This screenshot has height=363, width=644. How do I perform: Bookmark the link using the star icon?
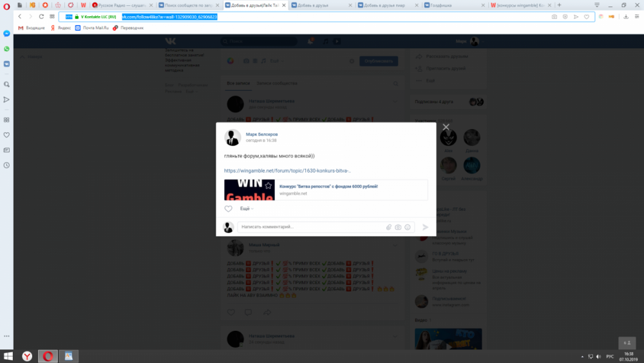click(x=269, y=186)
